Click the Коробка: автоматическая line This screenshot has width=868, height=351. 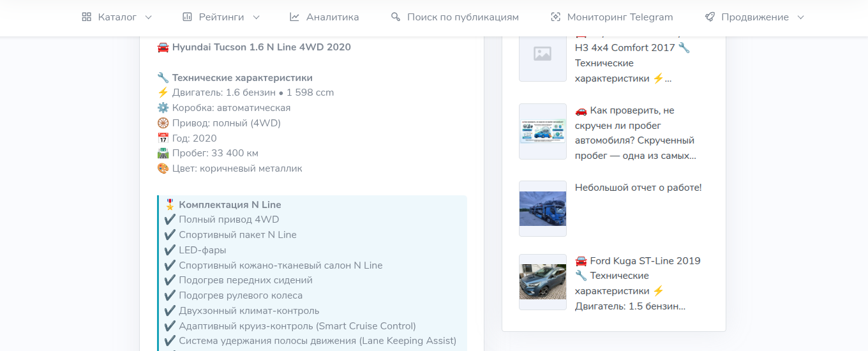pyautogui.click(x=224, y=108)
